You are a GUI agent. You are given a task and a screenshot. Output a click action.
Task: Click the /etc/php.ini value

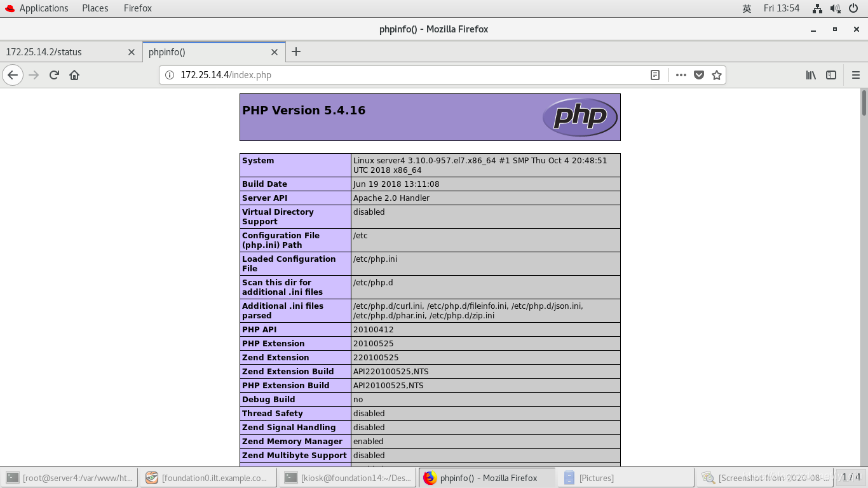tap(375, 259)
